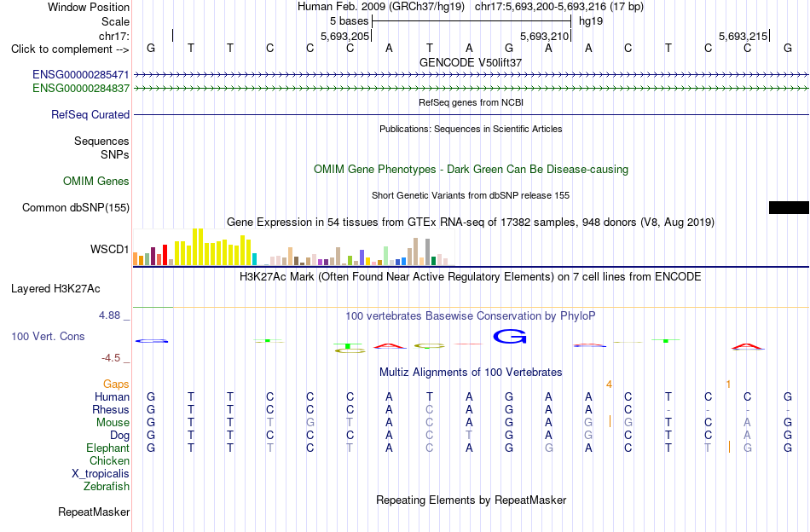810x532 pixels.
Task: Click the Gaps row label
Action: (x=116, y=384)
